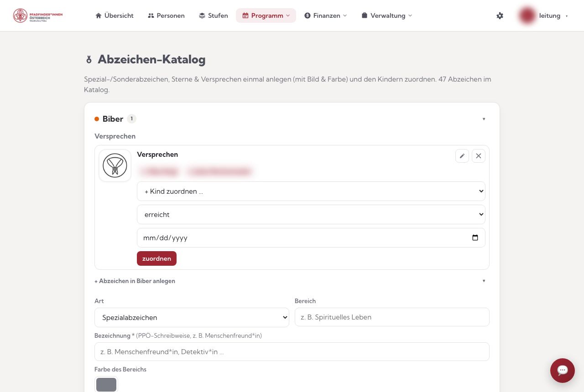This screenshot has height=392, width=584.
Task: Click the bold 'Versprechen' badge title
Action: (x=157, y=155)
